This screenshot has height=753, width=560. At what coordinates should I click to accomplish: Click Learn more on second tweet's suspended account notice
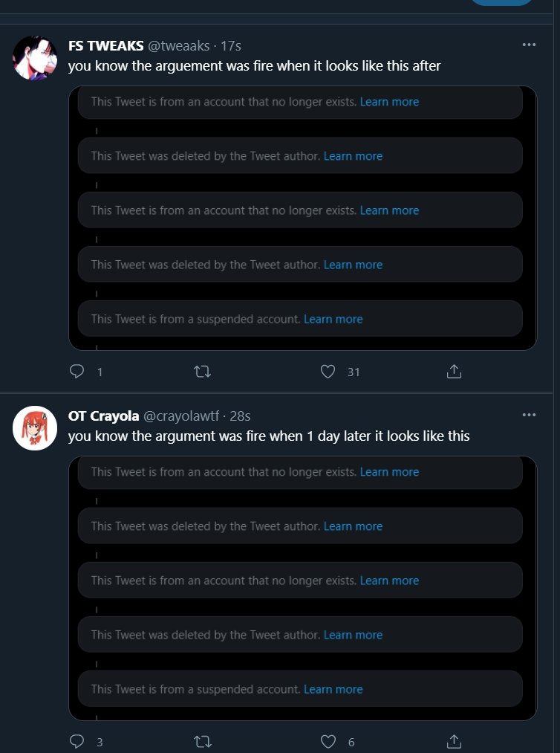pyautogui.click(x=333, y=689)
